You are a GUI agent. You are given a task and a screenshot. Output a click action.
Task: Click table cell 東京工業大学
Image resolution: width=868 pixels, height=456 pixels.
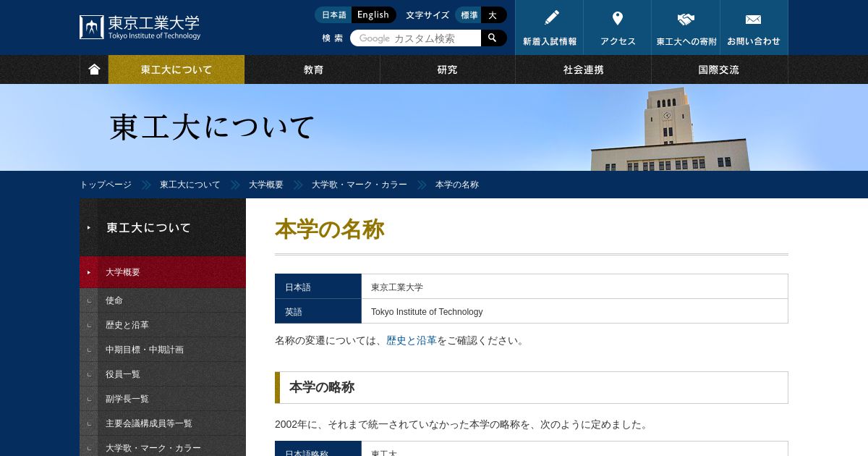click(574, 287)
